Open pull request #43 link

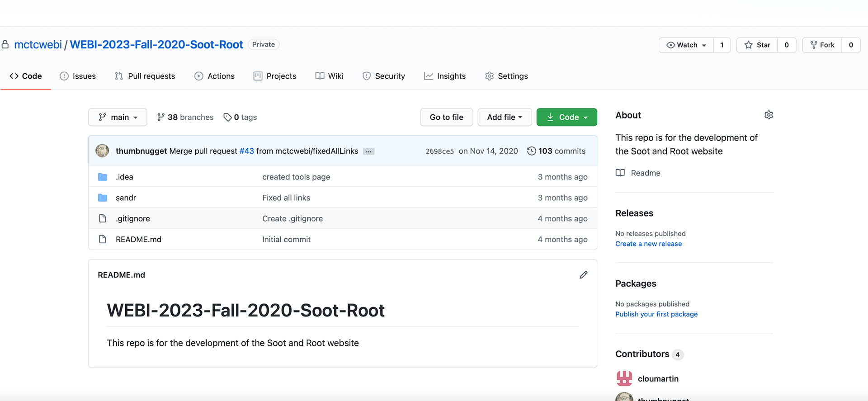[247, 151]
